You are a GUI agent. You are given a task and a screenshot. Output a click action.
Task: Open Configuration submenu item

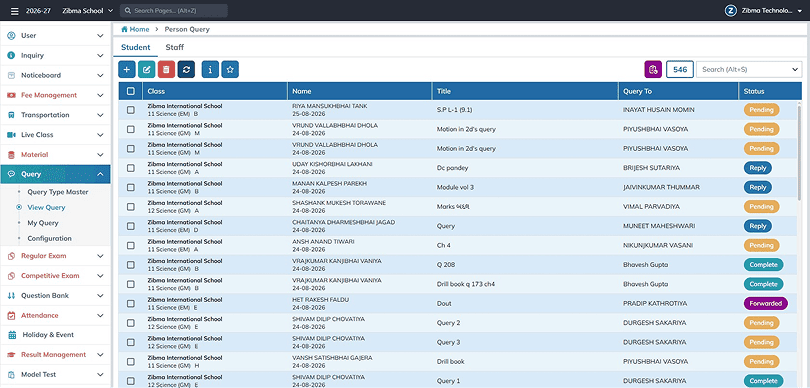tap(50, 238)
